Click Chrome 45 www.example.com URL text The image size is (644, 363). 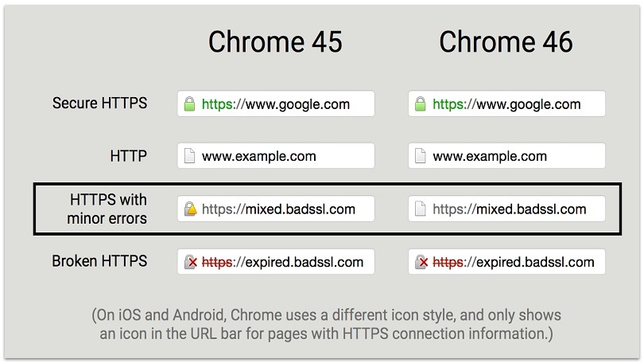pos(258,157)
